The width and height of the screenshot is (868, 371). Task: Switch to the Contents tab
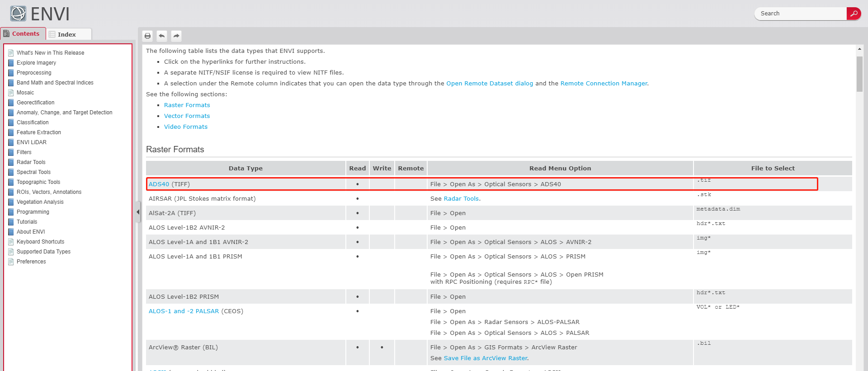click(x=24, y=34)
